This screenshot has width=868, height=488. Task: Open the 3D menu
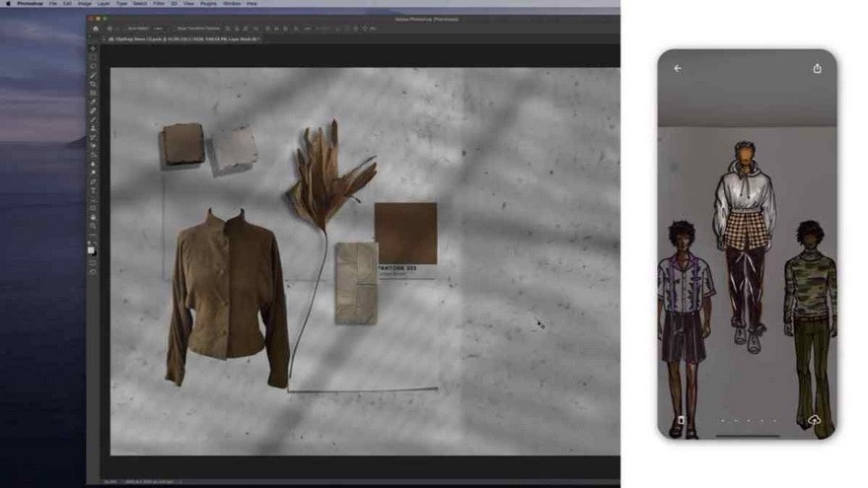[x=174, y=3]
